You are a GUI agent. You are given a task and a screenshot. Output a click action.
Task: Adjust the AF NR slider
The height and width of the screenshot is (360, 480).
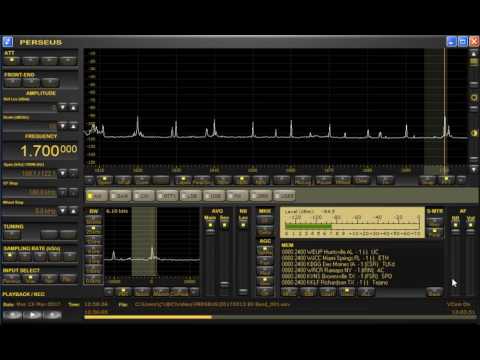[x=455, y=258]
